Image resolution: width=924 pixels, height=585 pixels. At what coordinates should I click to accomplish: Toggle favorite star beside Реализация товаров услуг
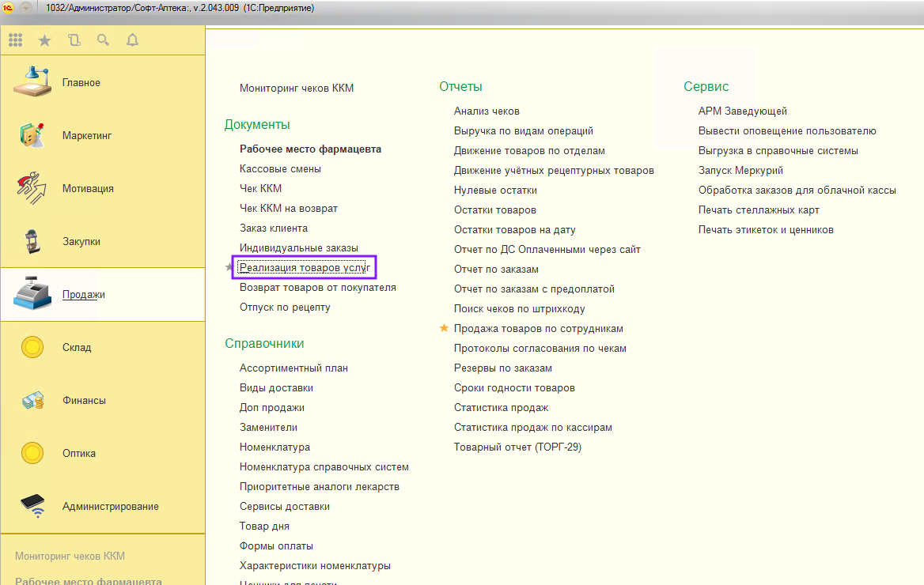pyautogui.click(x=229, y=268)
